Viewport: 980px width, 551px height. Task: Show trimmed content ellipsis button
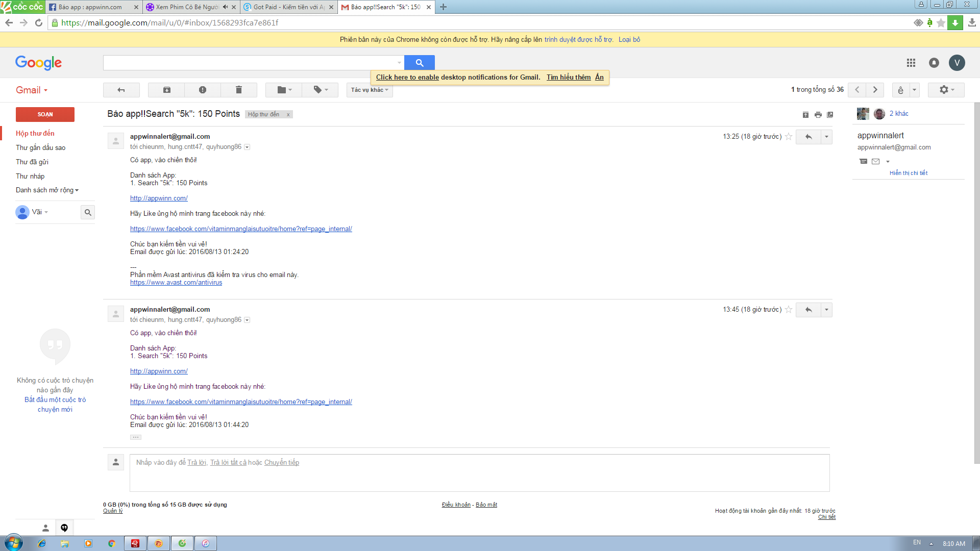click(135, 437)
